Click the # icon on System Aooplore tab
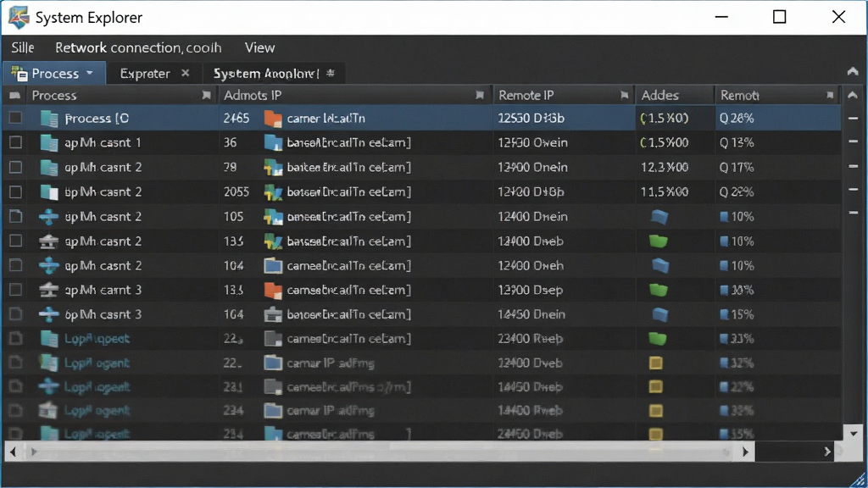Image resolution: width=868 pixels, height=488 pixels. tap(331, 73)
